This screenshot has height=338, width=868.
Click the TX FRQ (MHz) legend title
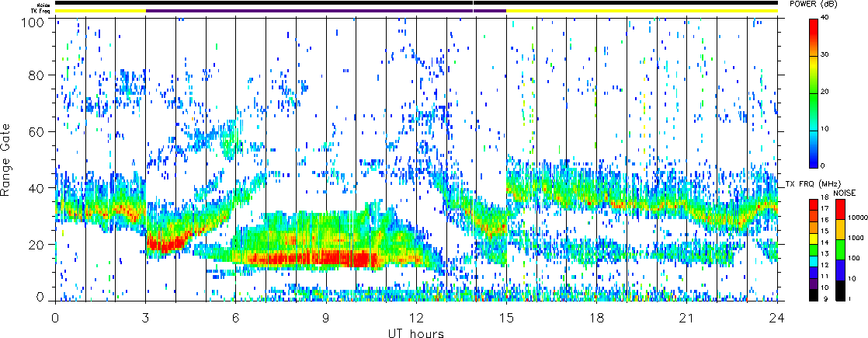click(x=813, y=184)
